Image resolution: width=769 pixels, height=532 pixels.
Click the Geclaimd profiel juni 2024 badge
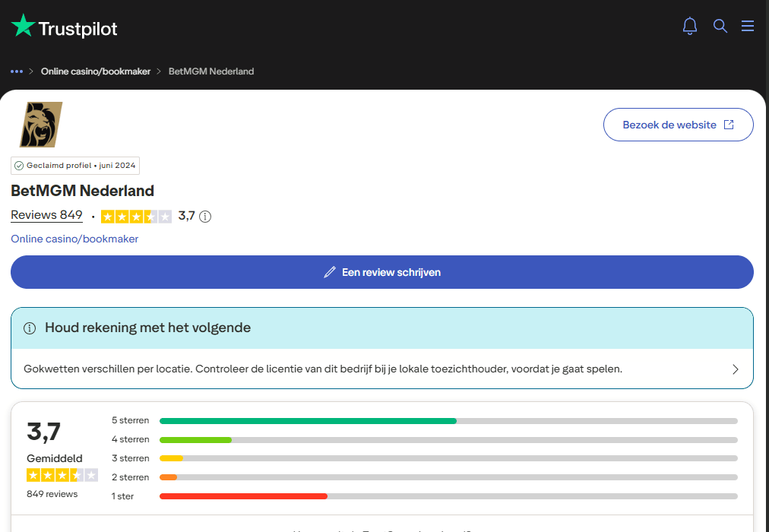point(75,166)
